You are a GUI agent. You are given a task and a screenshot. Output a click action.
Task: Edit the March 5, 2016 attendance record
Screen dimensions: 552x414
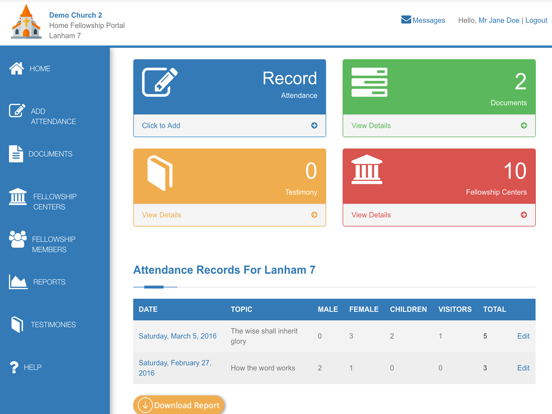[523, 336]
